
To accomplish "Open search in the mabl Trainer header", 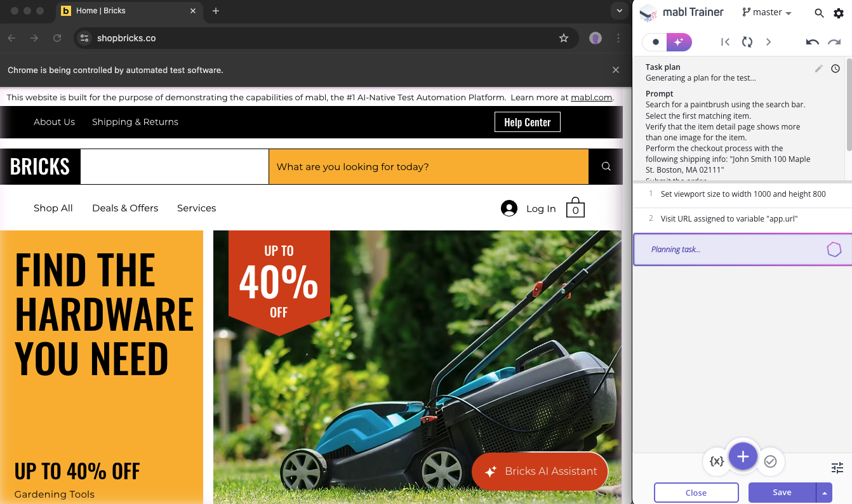I will [x=819, y=13].
